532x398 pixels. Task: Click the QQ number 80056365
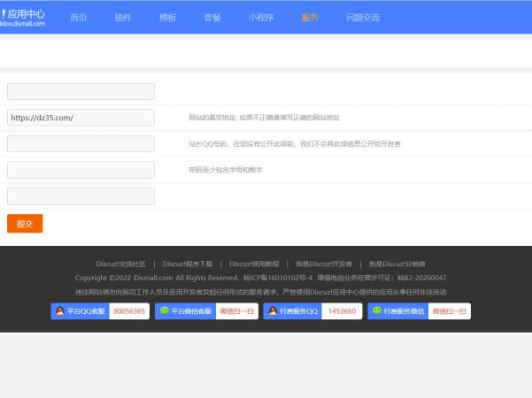click(129, 311)
